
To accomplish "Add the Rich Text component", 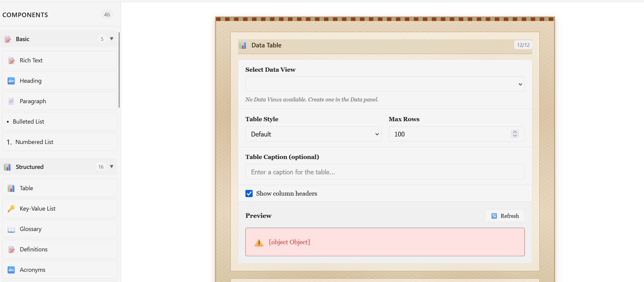I will point(60,60).
